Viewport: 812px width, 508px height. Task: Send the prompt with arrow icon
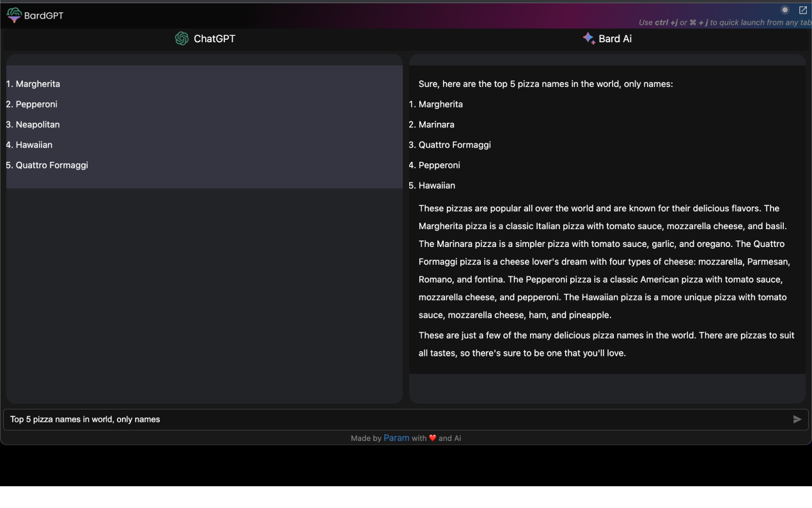[797, 420]
